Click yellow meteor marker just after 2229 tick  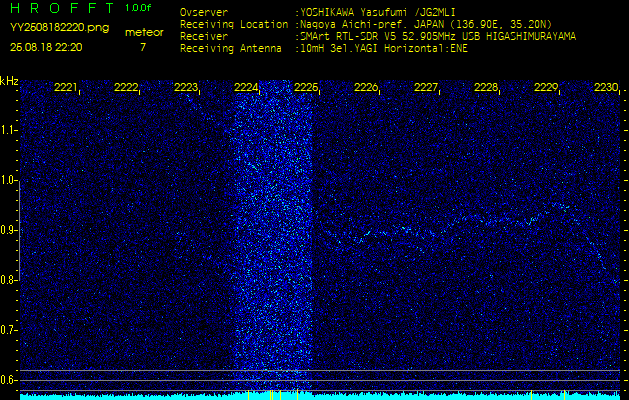[564, 395]
